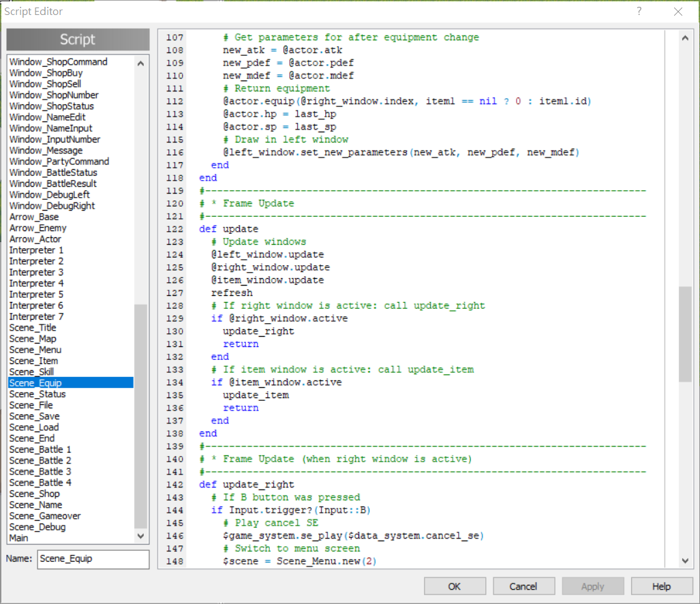Open the Help button
The image size is (700, 604).
click(x=662, y=586)
